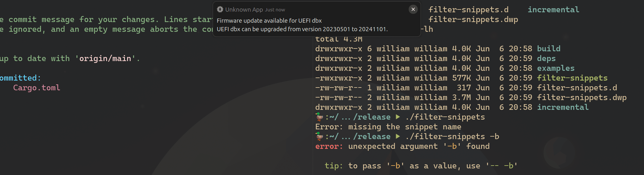Click filter-snippets.dwp in the 3.7M row
Screen dimensions: 644x175
(x=581, y=98)
